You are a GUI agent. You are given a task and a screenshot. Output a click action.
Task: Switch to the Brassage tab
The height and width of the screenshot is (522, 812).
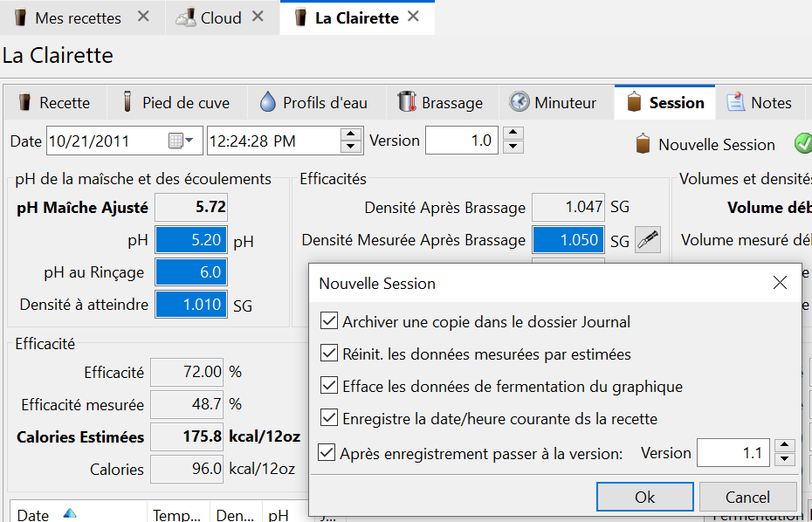click(440, 102)
